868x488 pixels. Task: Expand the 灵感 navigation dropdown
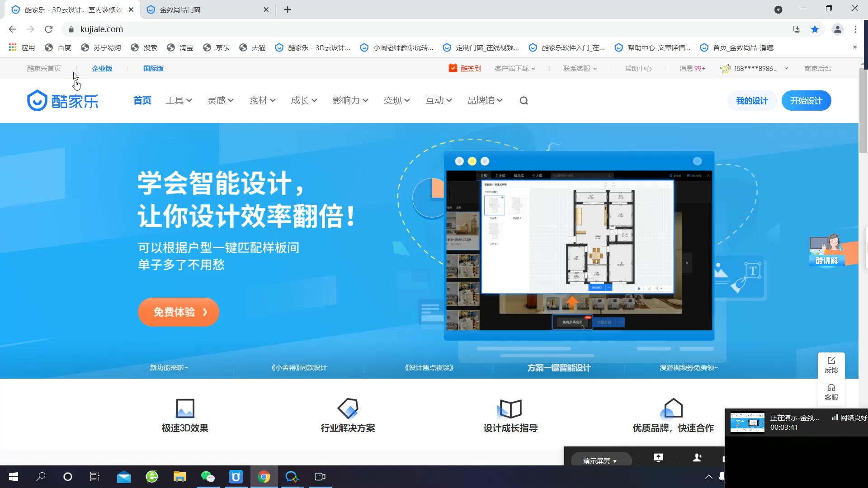[x=221, y=100]
